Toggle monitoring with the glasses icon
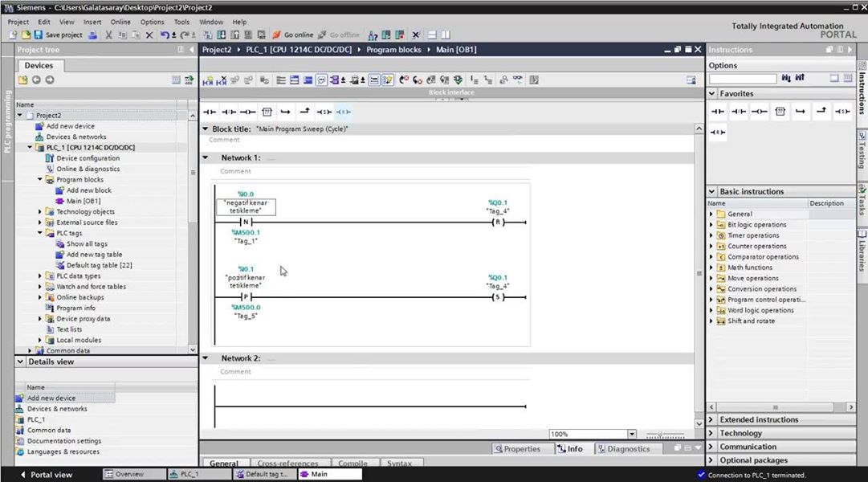 pos(518,80)
